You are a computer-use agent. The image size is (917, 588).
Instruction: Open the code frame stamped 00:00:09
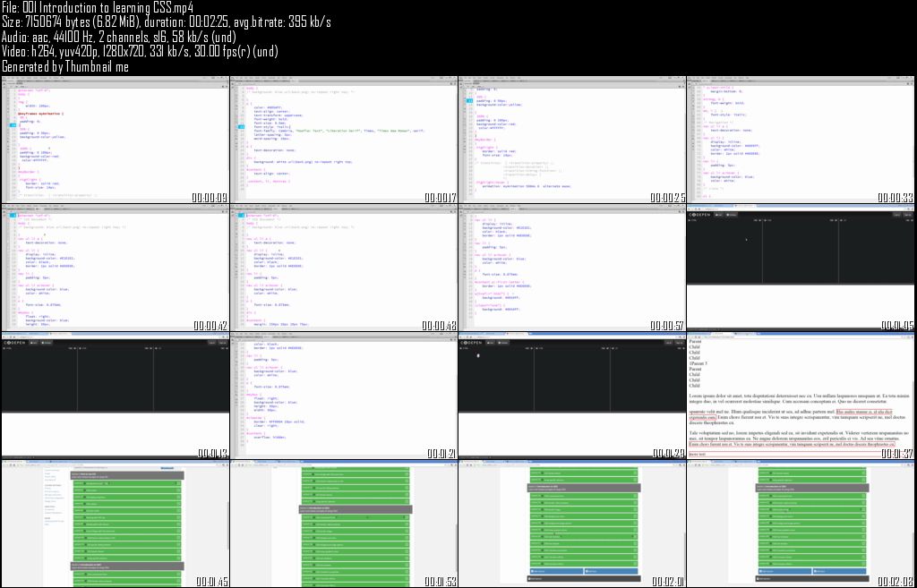pos(116,140)
